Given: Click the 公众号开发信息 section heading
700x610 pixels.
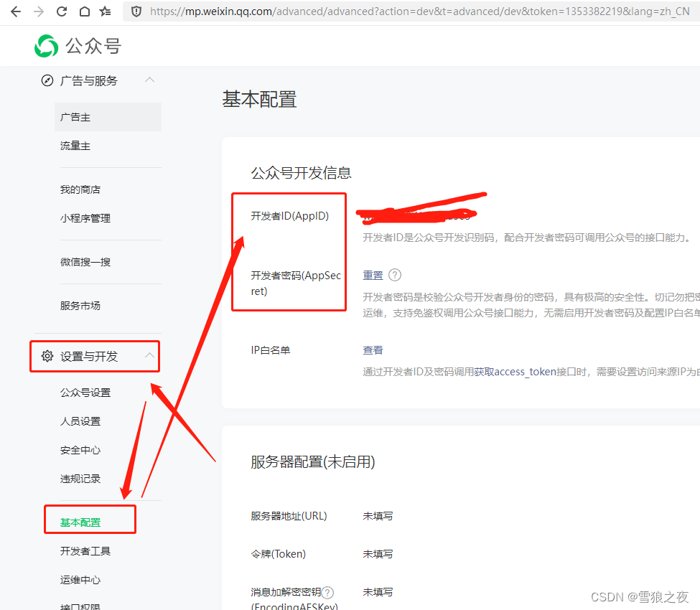Looking at the screenshot, I should [302, 173].
